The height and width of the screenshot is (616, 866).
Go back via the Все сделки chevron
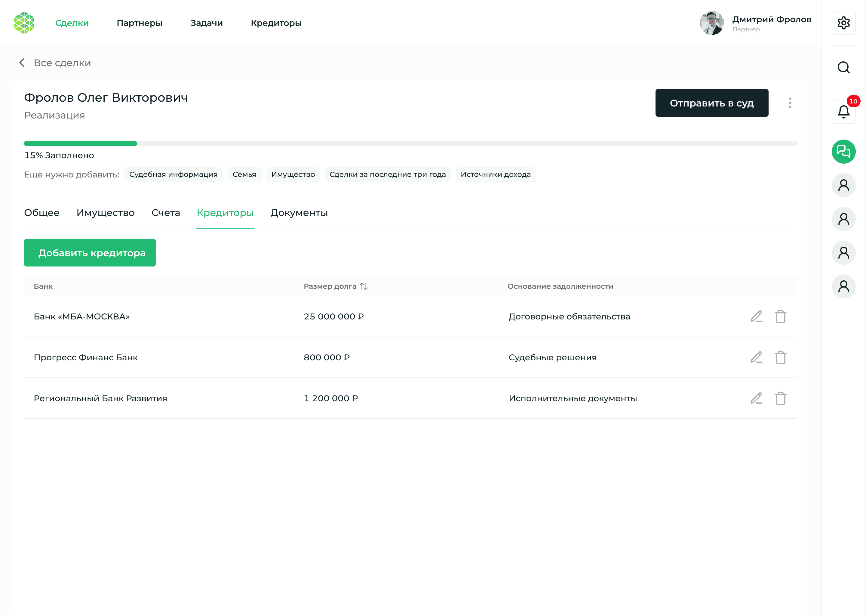pos(22,63)
